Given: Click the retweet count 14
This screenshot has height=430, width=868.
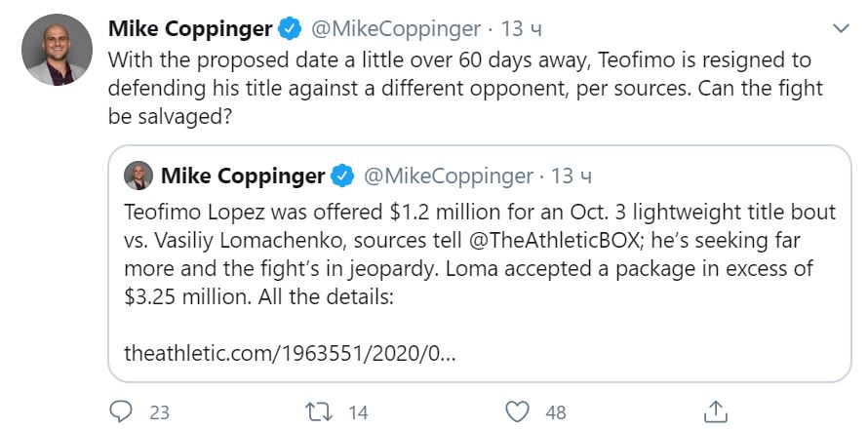Looking at the screenshot, I should point(358,412).
